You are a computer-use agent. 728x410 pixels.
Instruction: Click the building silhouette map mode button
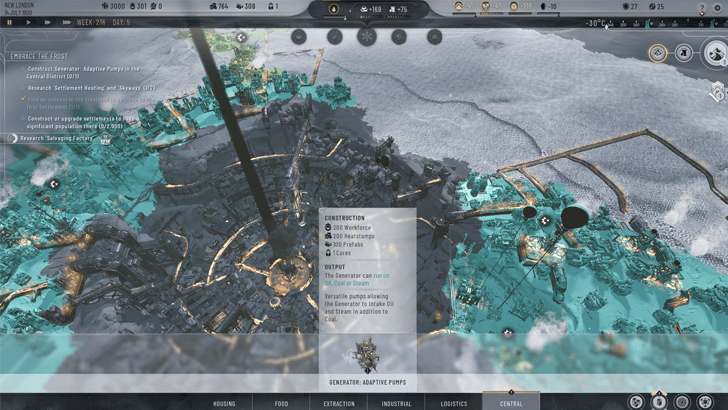tap(683, 53)
